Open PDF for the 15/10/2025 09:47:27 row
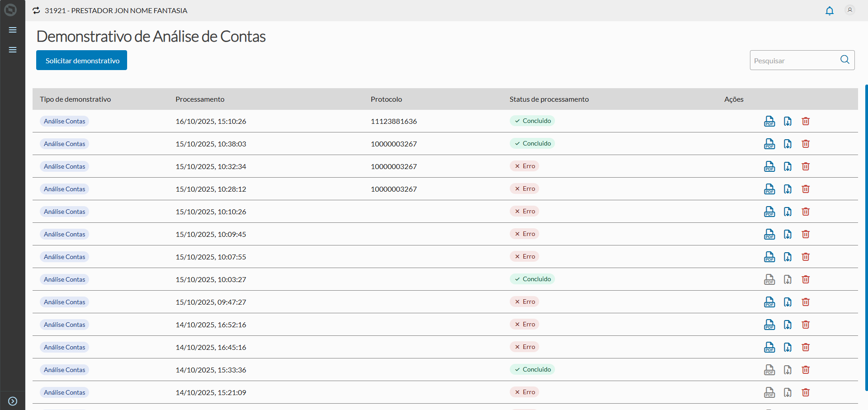 769,302
